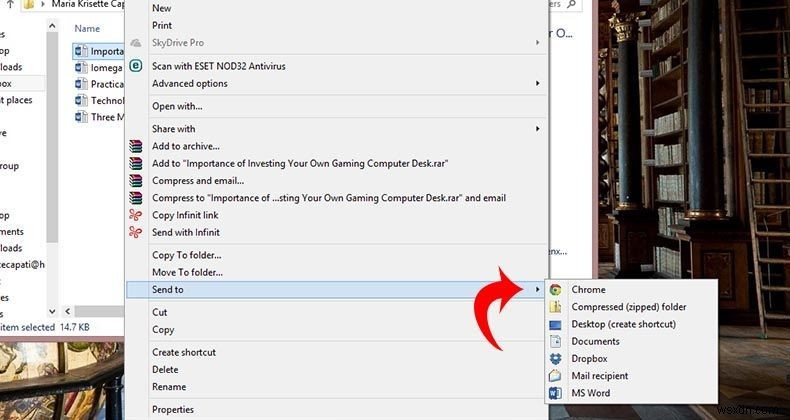Expand the Share with submenu arrow
The image size is (790, 420).
[x=538, y=129]
